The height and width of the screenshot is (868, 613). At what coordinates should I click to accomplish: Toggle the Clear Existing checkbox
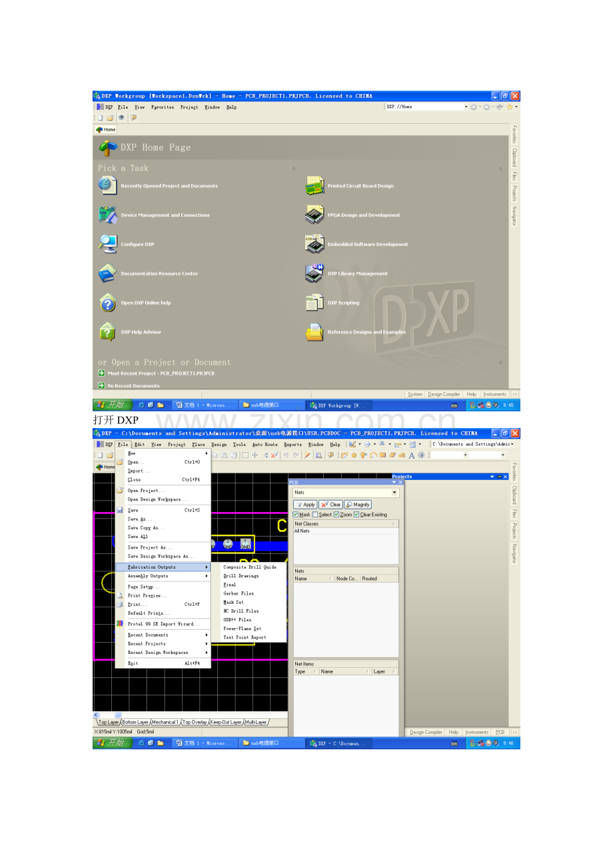[x=356, y=515]
